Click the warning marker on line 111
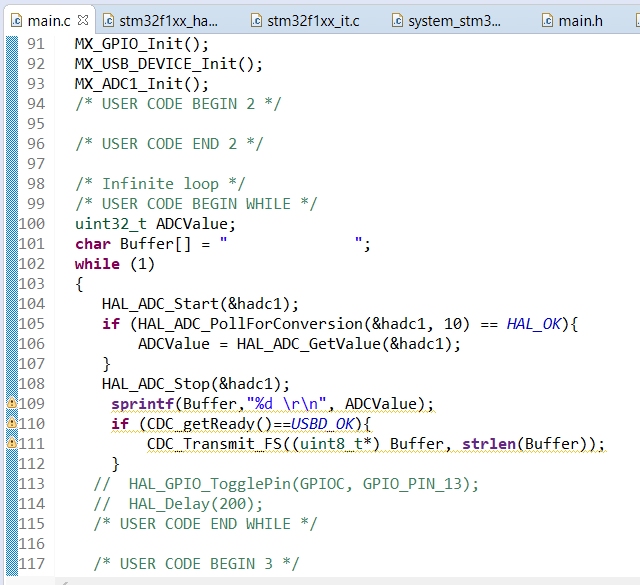Viewport: 640px width, 585px height. pos(12,444)
